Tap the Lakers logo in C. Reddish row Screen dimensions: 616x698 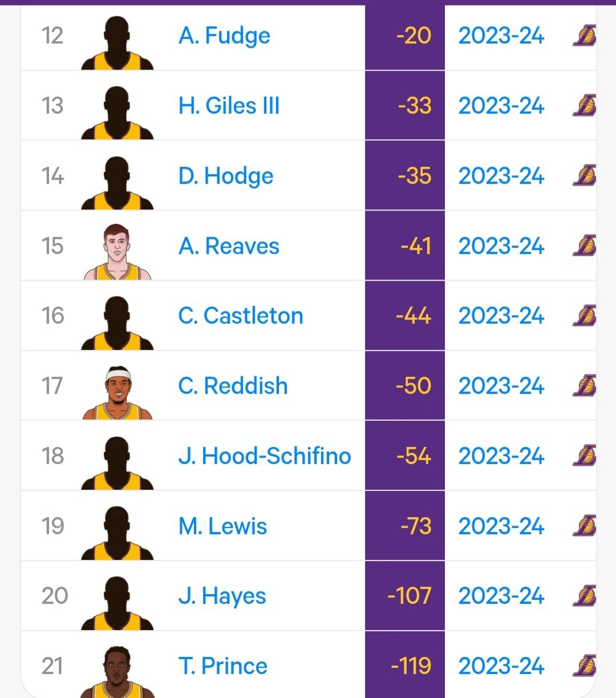tap(584, 386)
